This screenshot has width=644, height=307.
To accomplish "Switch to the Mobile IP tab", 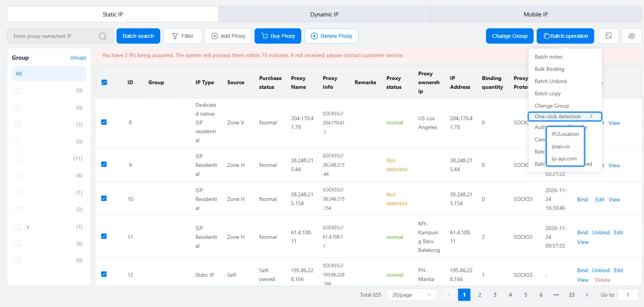I will [536, 15].
